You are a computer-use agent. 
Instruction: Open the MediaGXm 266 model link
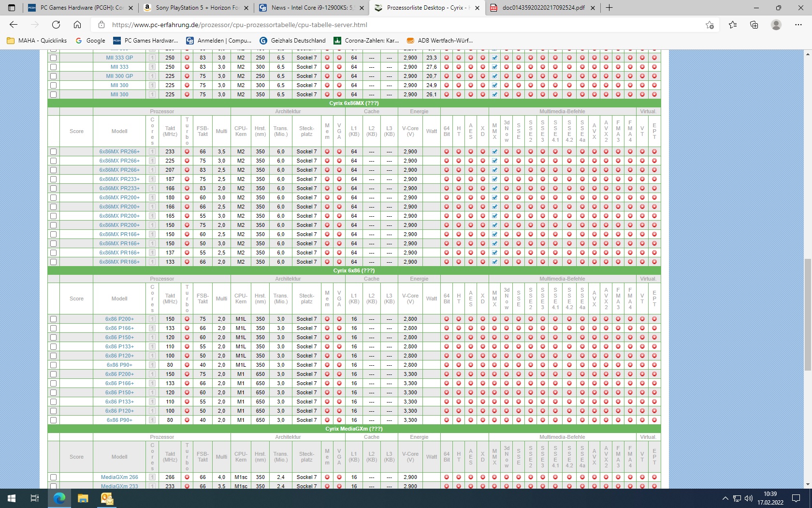119,477
